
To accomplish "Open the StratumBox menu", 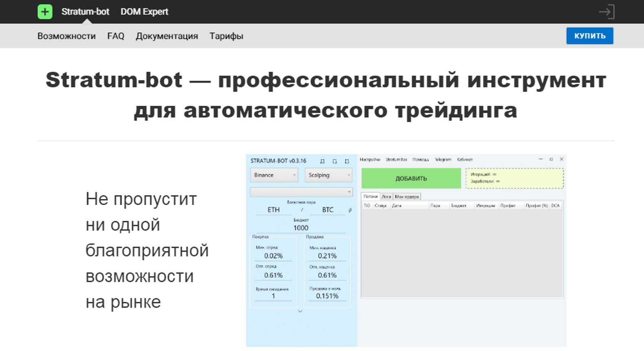I will pos(396,160).
